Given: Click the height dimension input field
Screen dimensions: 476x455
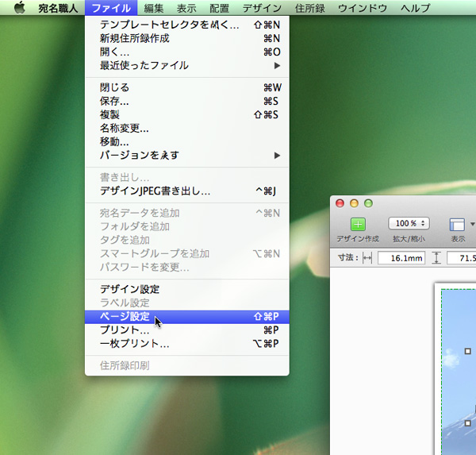Looking at the screenshot, I should 462,258.
